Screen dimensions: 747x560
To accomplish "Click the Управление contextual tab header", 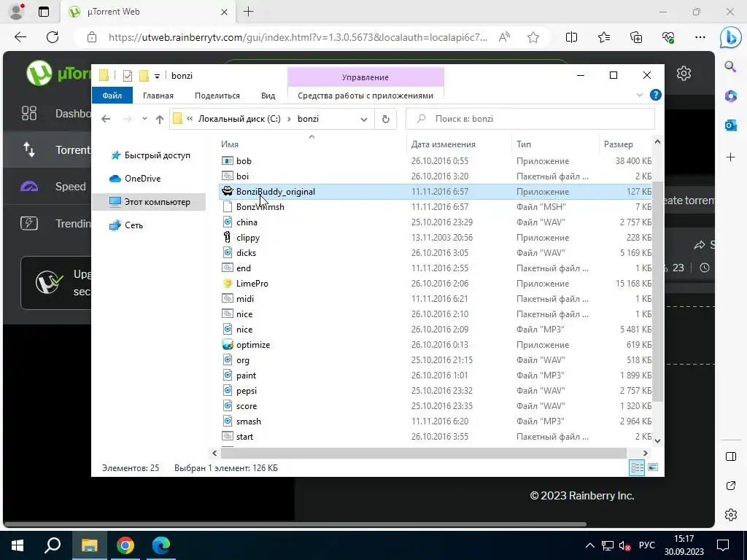I will 365,77.
